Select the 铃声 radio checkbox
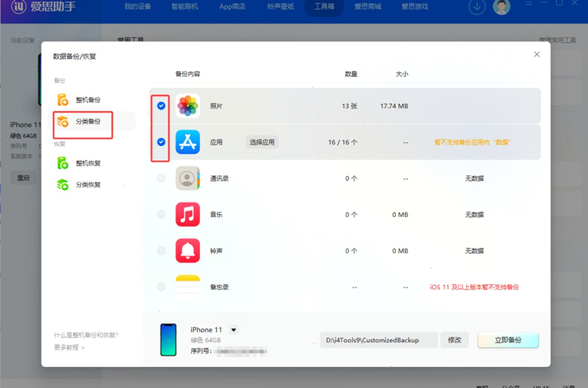The image size is (588, 388). click(161, 251)
